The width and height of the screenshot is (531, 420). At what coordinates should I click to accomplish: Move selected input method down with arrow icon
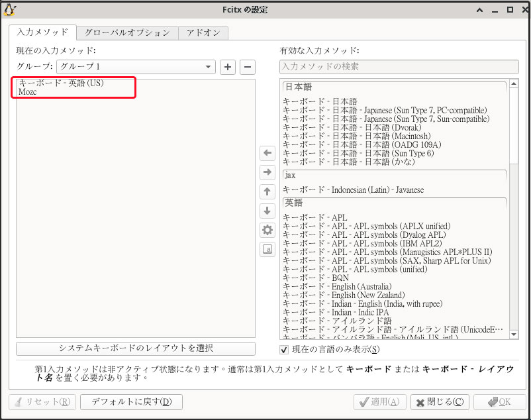point(267,211)
